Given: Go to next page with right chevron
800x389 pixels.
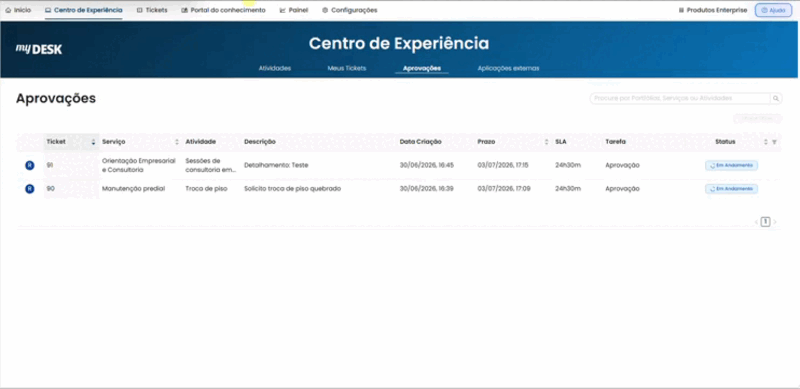Looking at the screenshot, I should click(775, 222).
